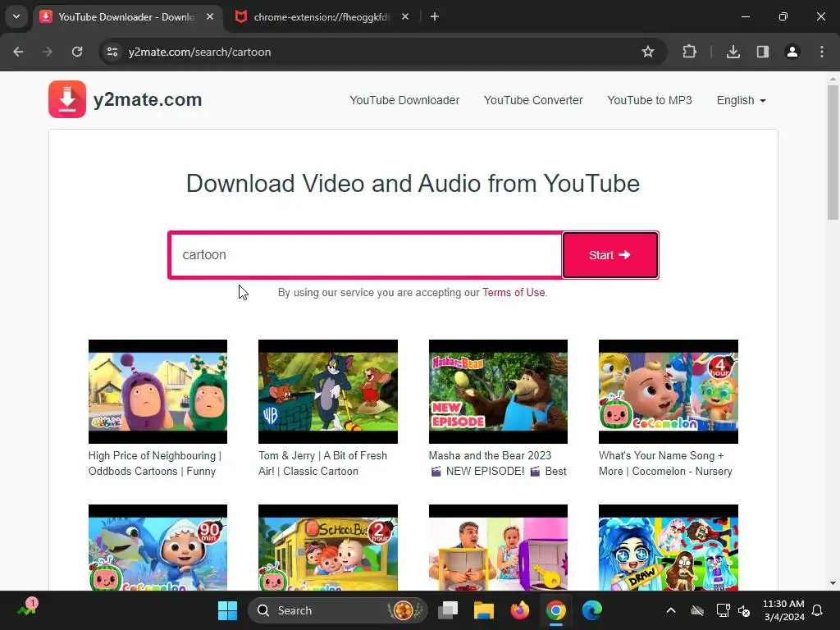
Task: Go back with browser back arrow
Action: coord(18,52)
